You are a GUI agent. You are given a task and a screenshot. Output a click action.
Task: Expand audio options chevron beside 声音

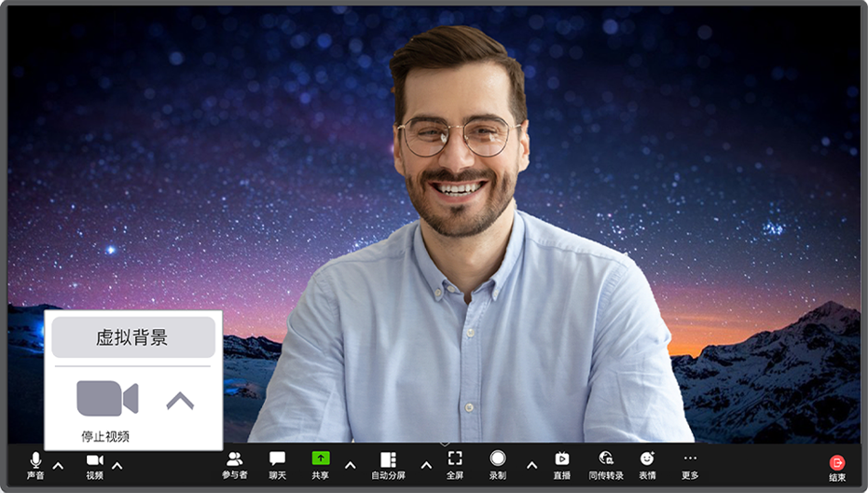coord(58,466)
